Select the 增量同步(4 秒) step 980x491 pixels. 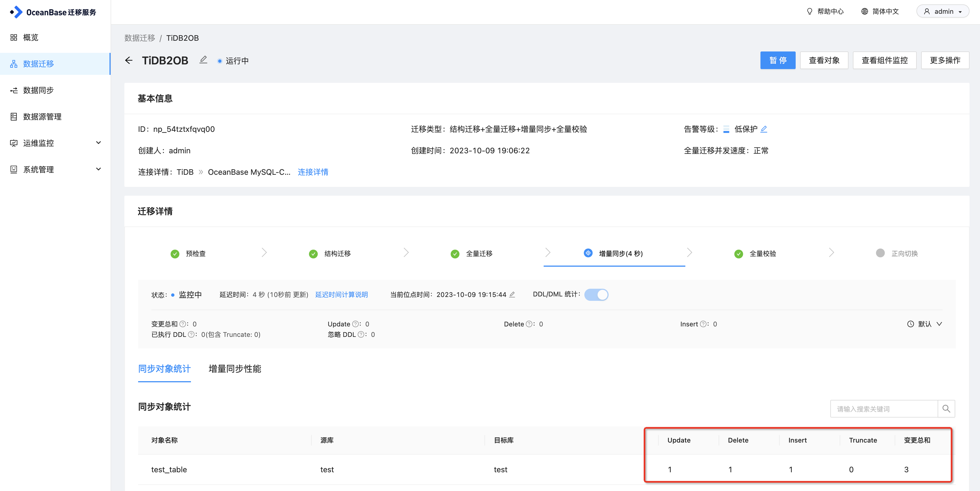point(614,253)
